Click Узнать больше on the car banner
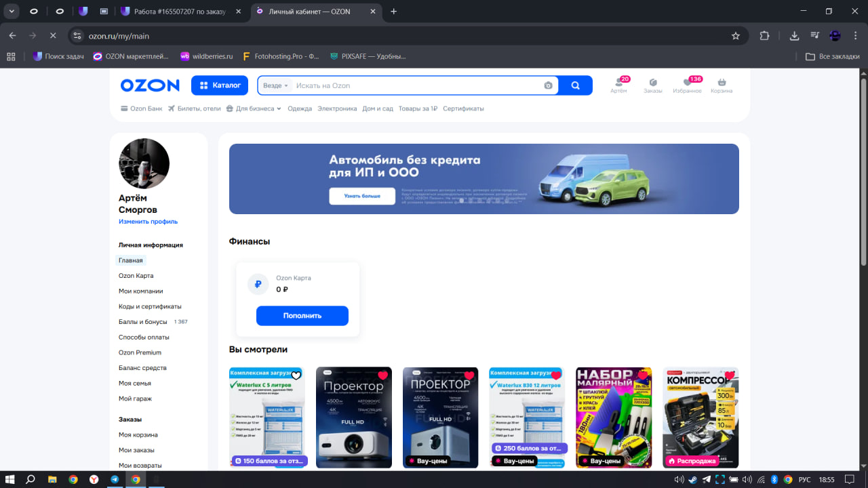 (363, 196)
